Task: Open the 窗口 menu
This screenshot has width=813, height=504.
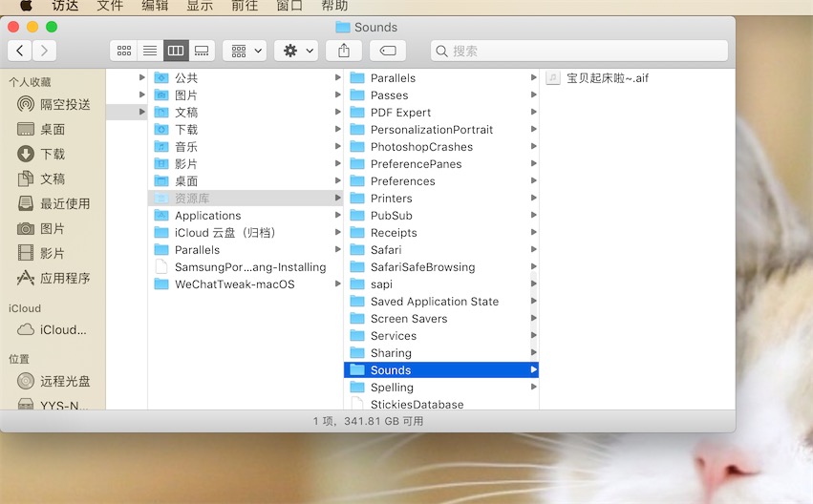Action: 289,6
